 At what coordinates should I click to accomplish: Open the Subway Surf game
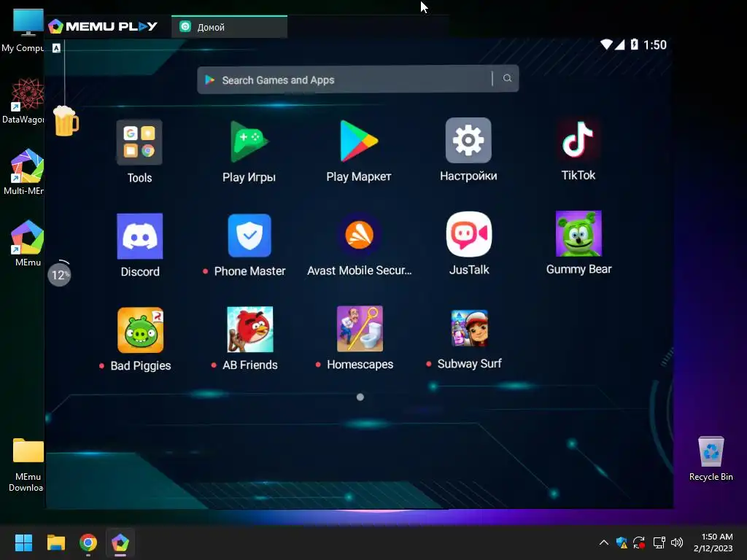[469, 328]
